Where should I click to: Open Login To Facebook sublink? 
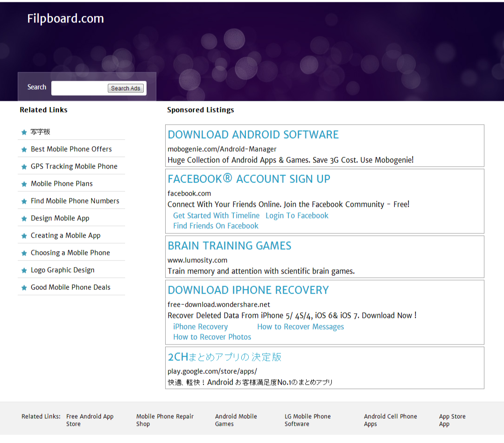(297, 216)
